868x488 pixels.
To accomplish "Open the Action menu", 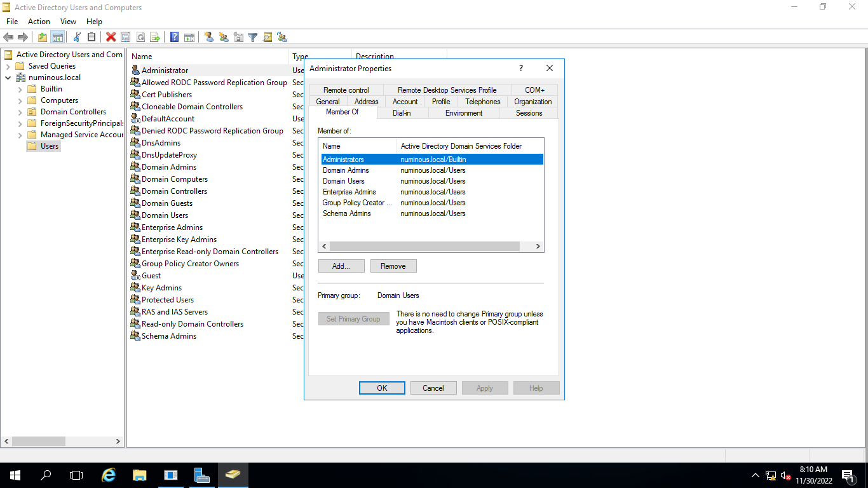I will click(x=39, y=22).
